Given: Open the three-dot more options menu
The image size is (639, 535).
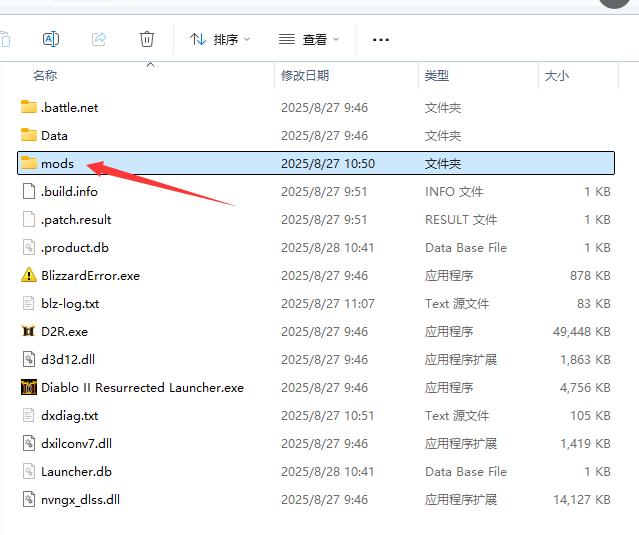Looking at the screenshot, I should click(381, 40).
